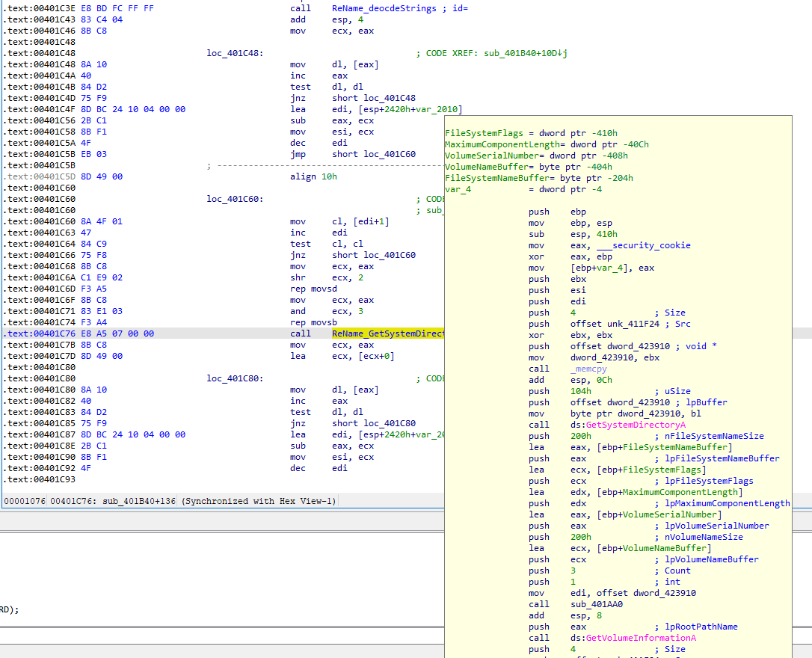
Task: Click the '; nFileSystemNameSize' comment in popup
Action: [x=710, y=436]
